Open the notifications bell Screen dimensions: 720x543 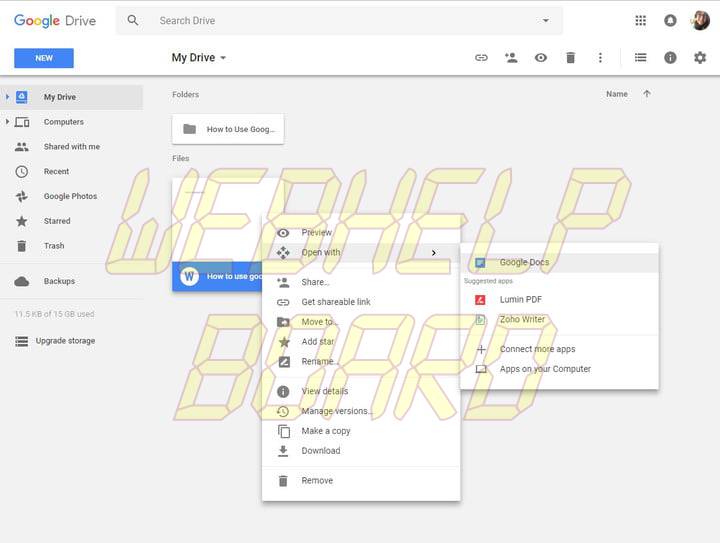(x=670, y=21)
